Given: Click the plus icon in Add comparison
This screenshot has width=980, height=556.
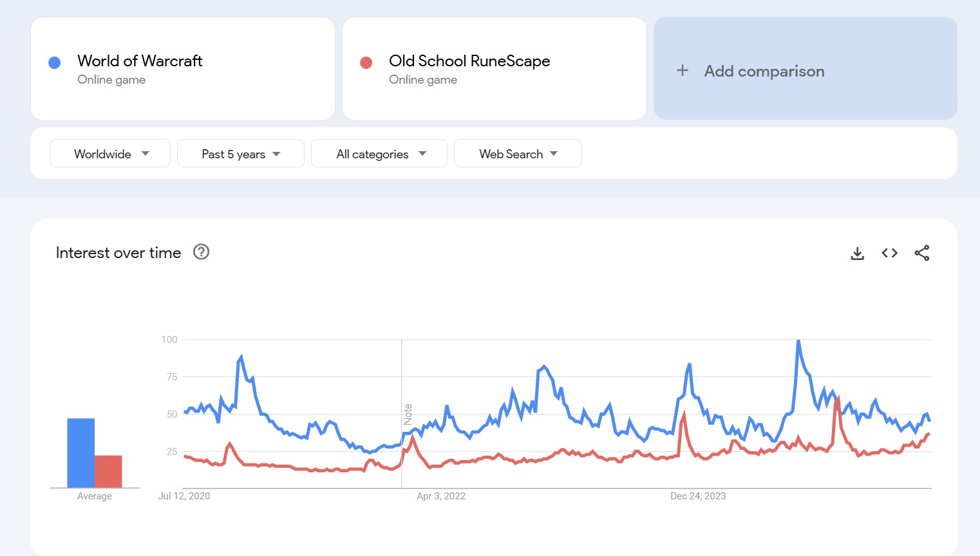Looking at the screenshot, I should 683,71.
